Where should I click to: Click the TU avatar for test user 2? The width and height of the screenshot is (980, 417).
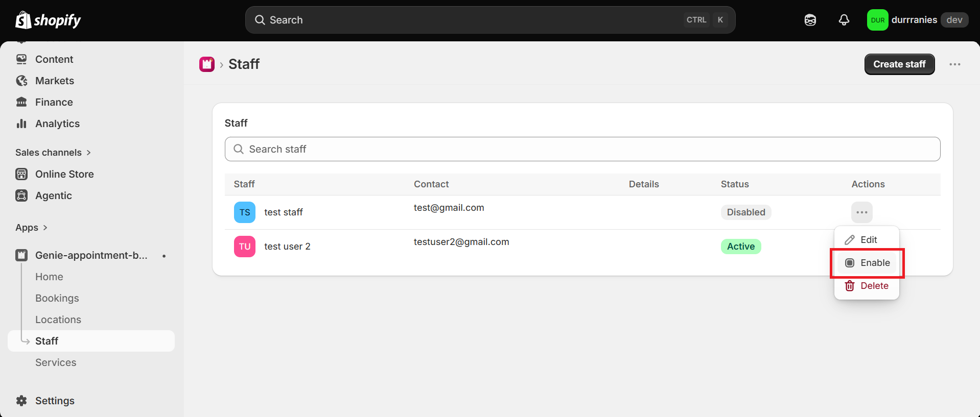click(x=245, y=247)
